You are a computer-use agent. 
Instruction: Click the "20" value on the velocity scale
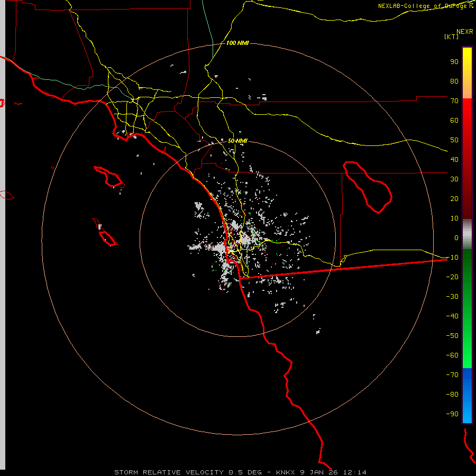[x=454, y=199]
